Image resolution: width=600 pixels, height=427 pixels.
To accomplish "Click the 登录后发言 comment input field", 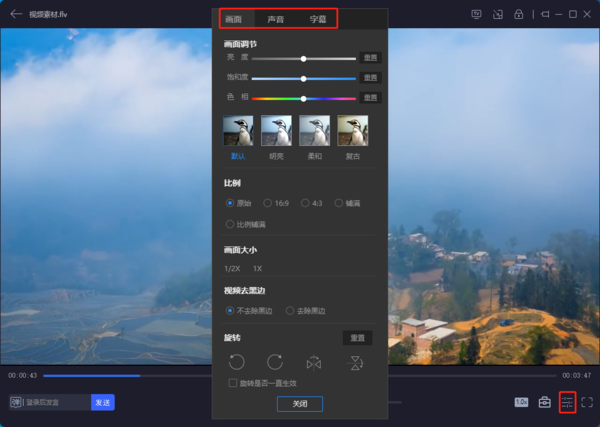I will [x=57, y=403].
